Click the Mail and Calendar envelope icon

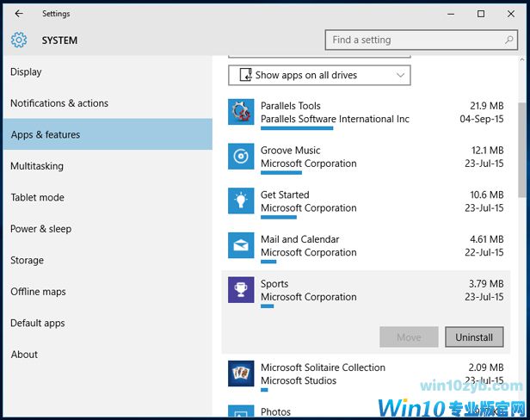(241, 245)
